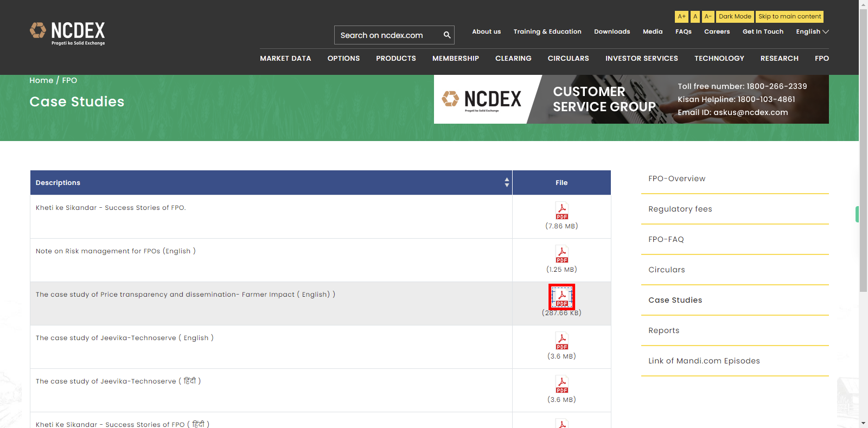Open PRODUCTS menu

point(396,58)
